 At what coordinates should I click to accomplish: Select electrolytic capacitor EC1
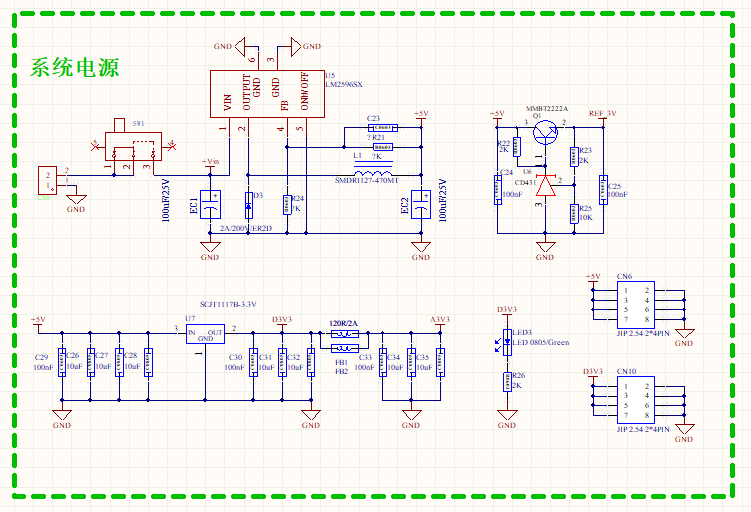[x=210, y=204]
